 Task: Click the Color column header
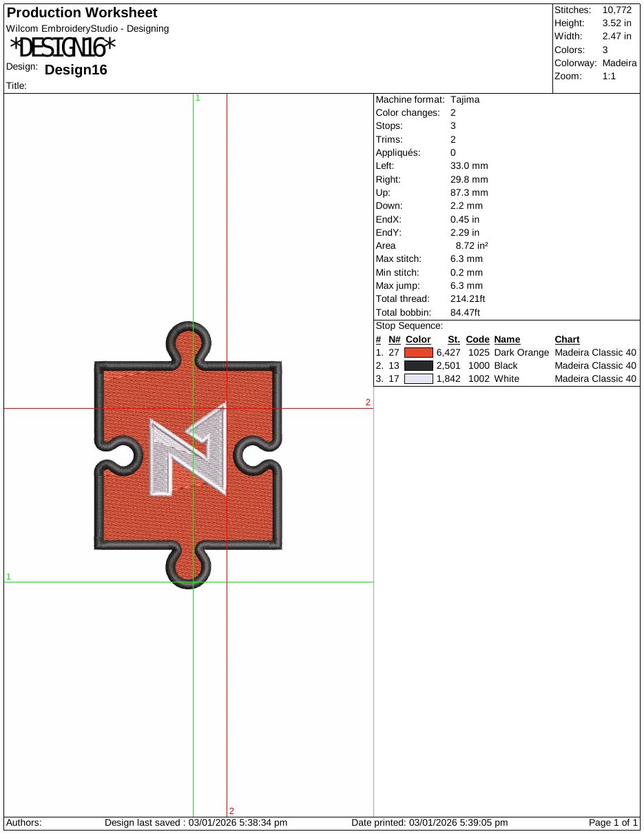point(418,339)
